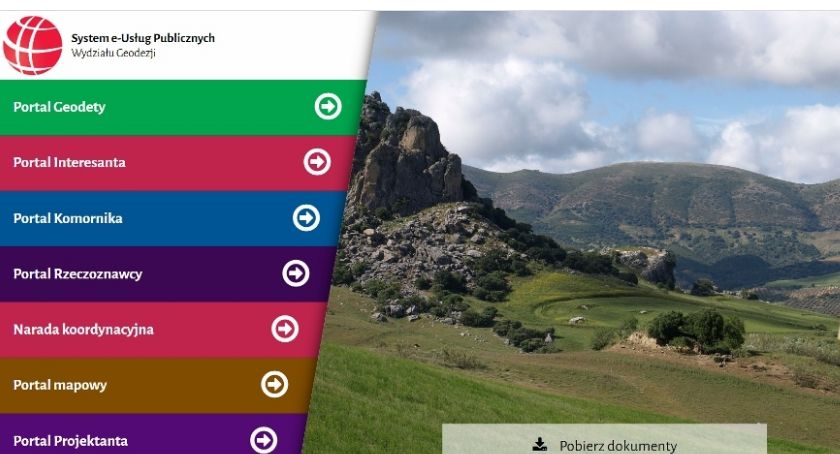Click the red globe logo
Screen dimensions: 840x454
(x=33, y=45)
